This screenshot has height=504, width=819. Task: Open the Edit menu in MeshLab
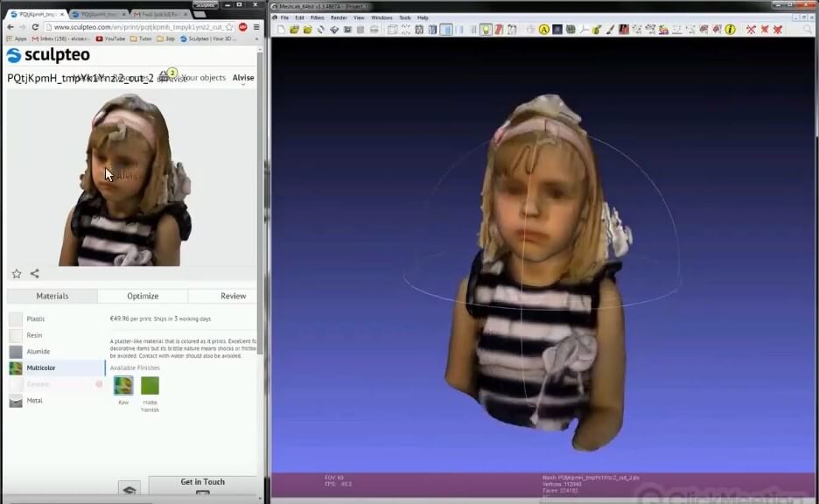299,17
